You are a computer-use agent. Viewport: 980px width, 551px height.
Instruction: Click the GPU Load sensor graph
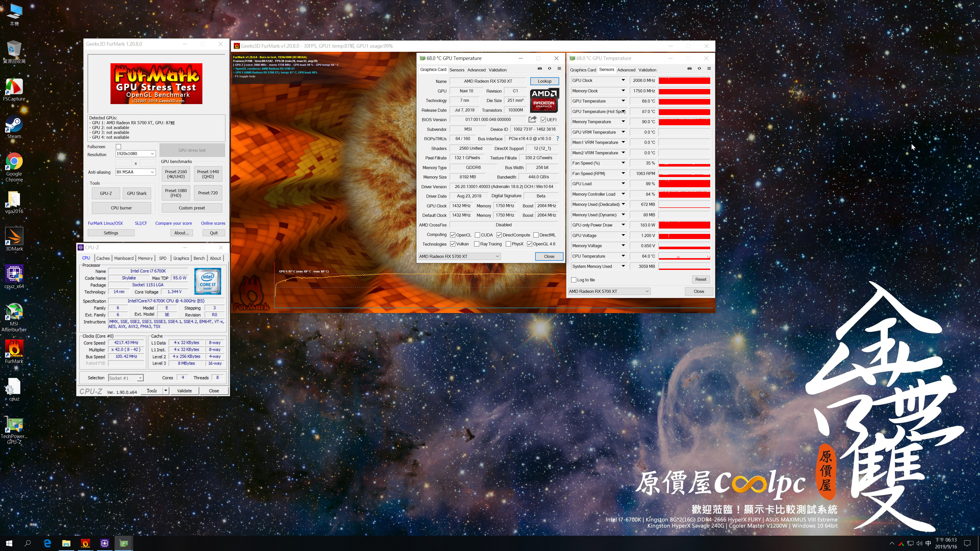tap(684, 184)
